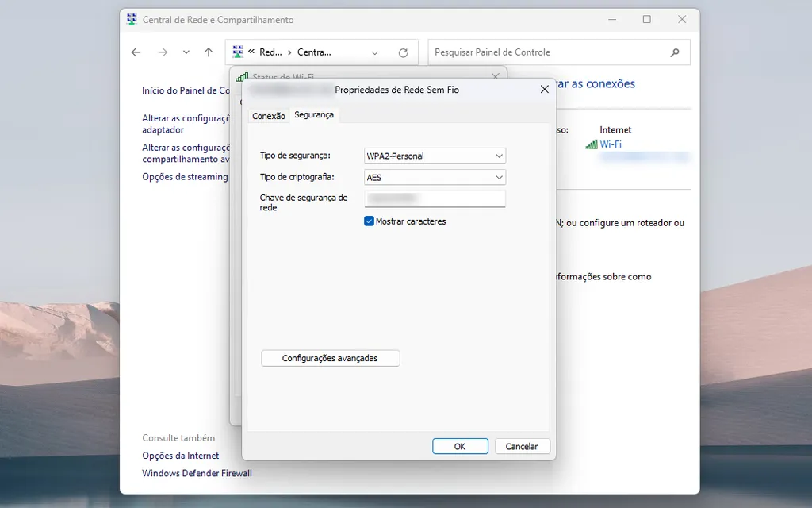Click the search magnifier icon
The width and height of the screenshot is (812, 508).
point(675,52)
